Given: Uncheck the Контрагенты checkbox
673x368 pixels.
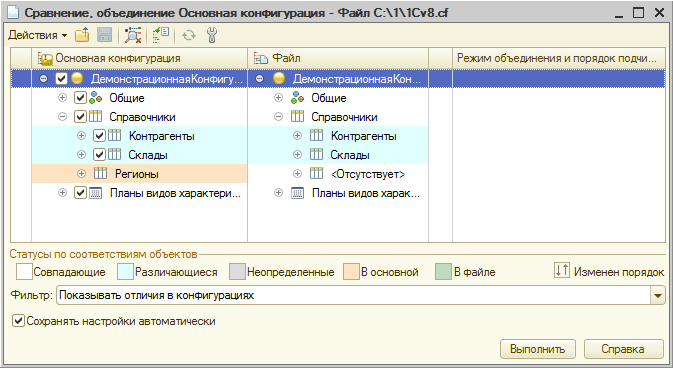Looking at the screenshot, I should (x=99, y=136).
